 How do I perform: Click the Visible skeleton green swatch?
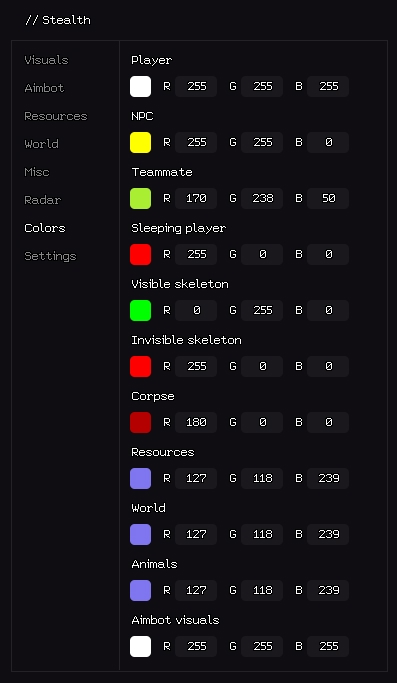pos(140,311)
